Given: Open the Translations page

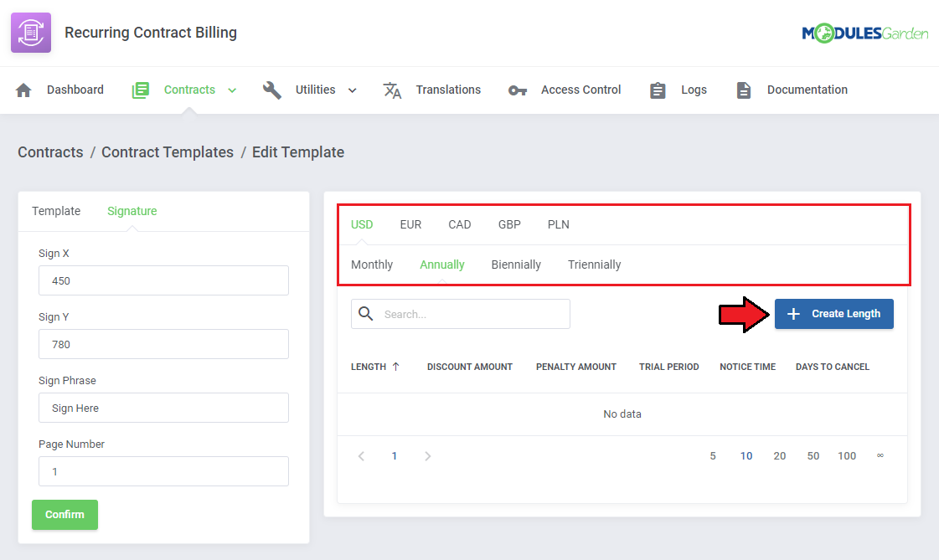Looking at the screenshot, I should click(x=448, y=90).
